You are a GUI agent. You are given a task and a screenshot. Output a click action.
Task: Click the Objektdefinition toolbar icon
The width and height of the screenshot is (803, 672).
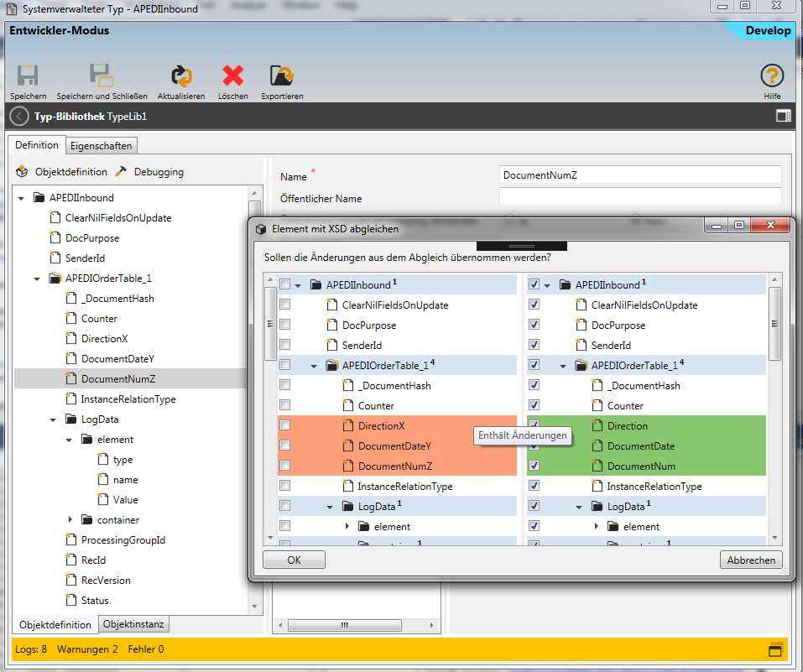pos(22,172)
